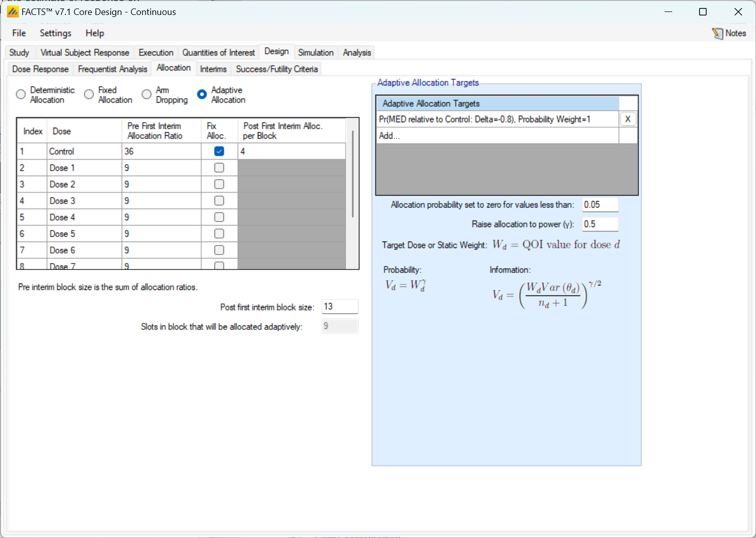Image resolution: width=756 pixels, height=538 pixels.
Task: Select the Fixed Allocation option
Action: [89, 94]
